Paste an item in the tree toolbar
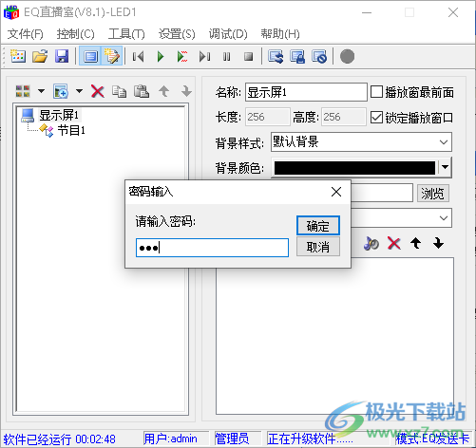The width and height of the screenshot is (476, 448). tap(142, 91)
